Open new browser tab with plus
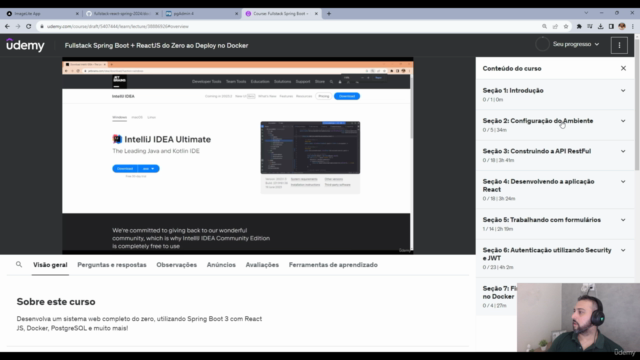 [329, 13]
